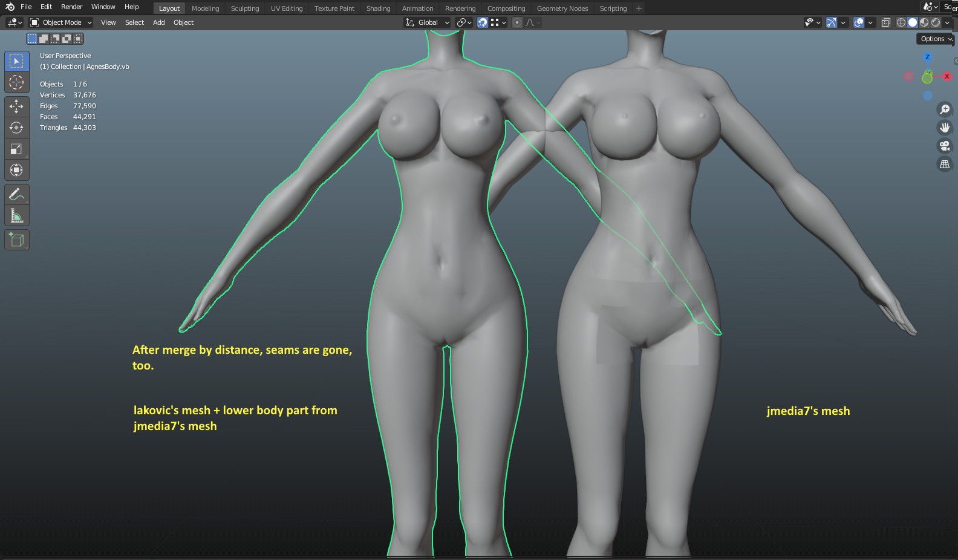The image size is (958, 560).
Task: Switch to the UV Editing workspace tab
Action: (287, 8)
